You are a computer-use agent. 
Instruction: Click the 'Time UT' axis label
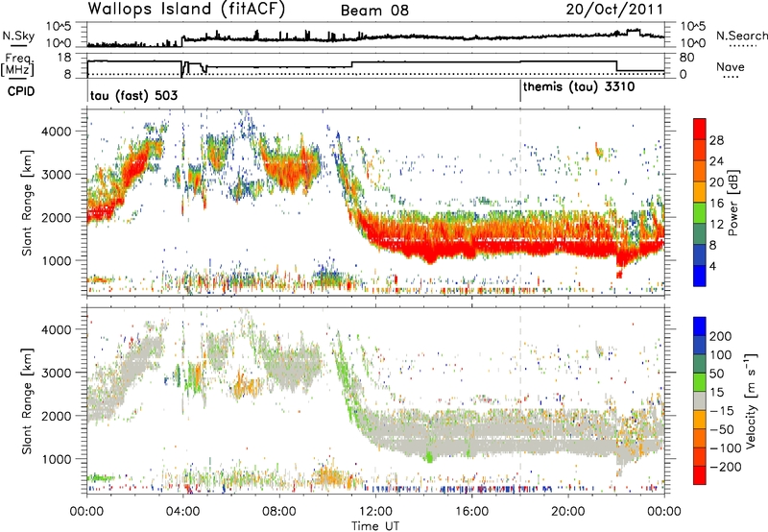tap(375, 526)
